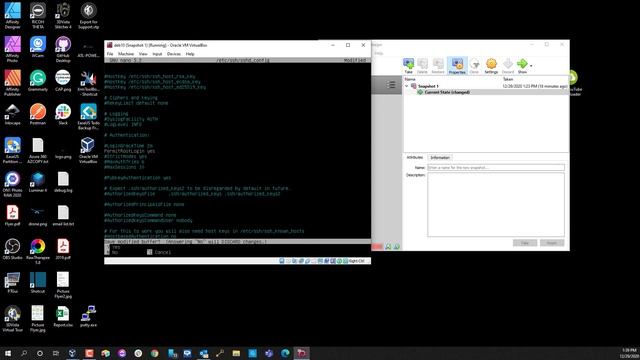Image resolution: width=640 pixels, height=360 pixels.
Task: Click the green Show arrow icon
Action: pyautogui.click(x=522, y=64)
